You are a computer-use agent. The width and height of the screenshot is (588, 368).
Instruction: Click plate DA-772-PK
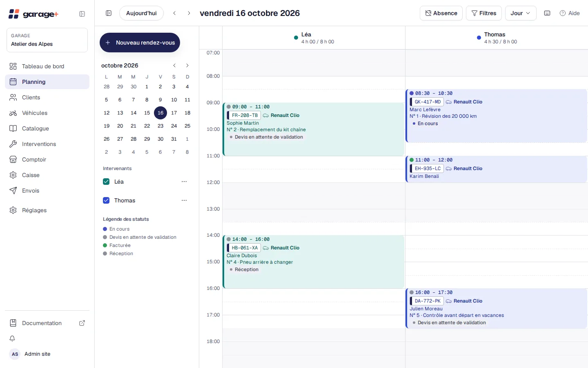point(428,301)
